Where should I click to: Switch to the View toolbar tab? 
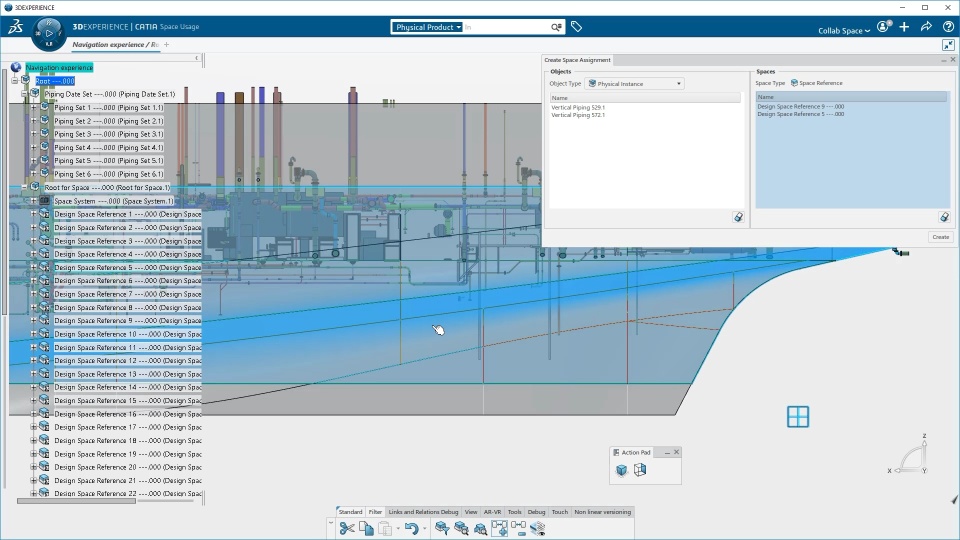(x=471, y=512)
